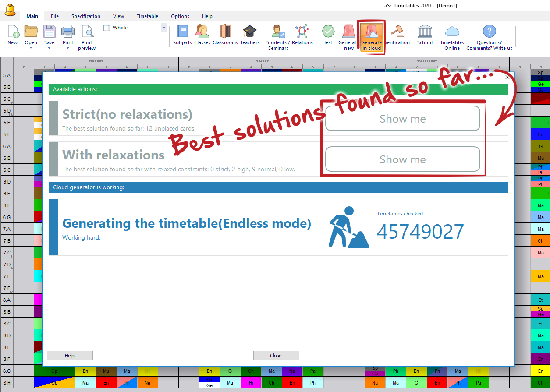Image resolution: width=550 pixels, height=392 pixels.
Task: Click Show me for With relaxations
Action: (402, 159)
